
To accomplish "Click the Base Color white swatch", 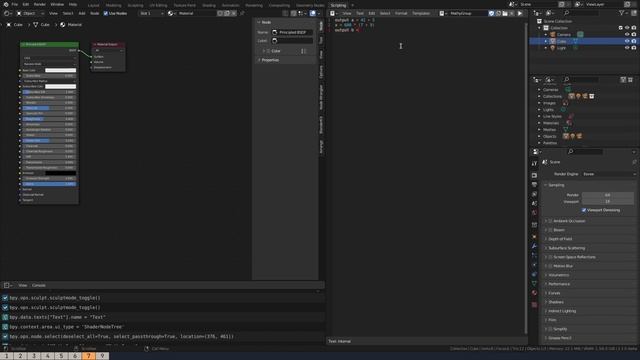I will tap(60, 70).
